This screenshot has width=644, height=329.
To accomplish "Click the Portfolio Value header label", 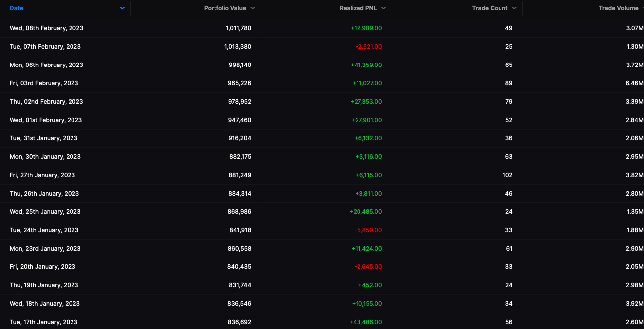I will pos(225,8).
